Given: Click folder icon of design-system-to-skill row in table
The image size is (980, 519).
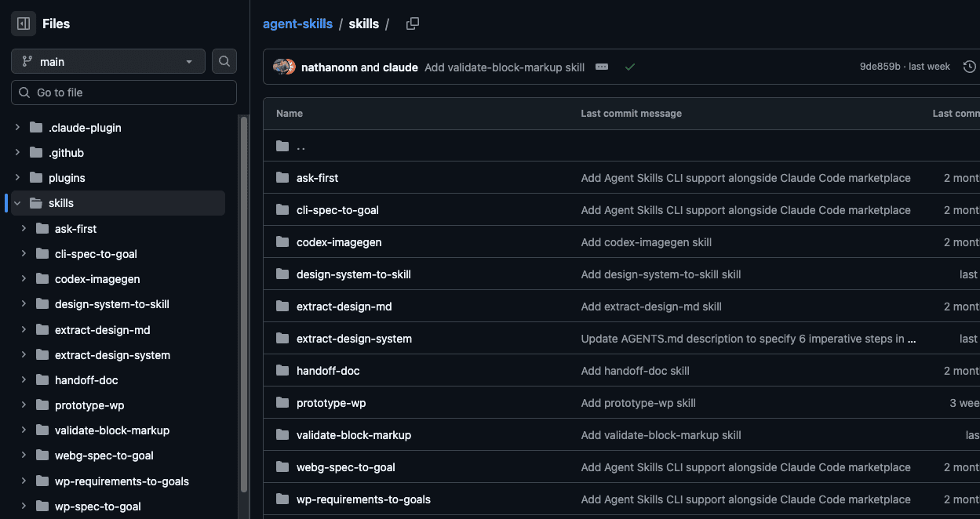Looking at the screenshot, I should 282,274.
